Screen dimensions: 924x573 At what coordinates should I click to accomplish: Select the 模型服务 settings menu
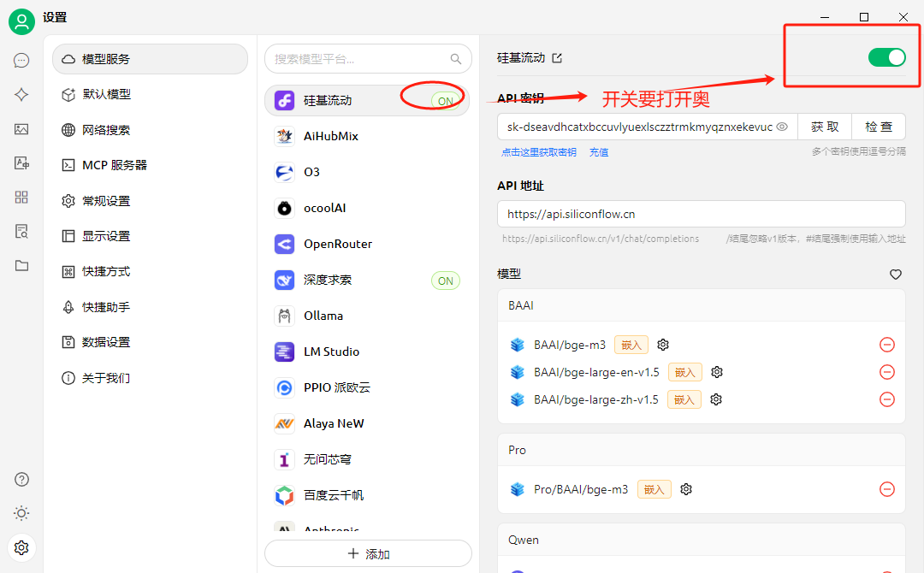(x=151, y=59)
